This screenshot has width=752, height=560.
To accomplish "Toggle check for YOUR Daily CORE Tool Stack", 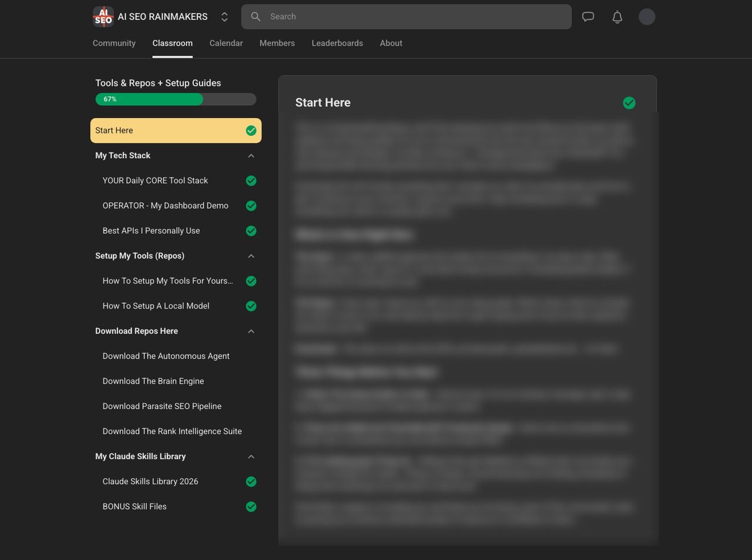I will tap(251, 180).
